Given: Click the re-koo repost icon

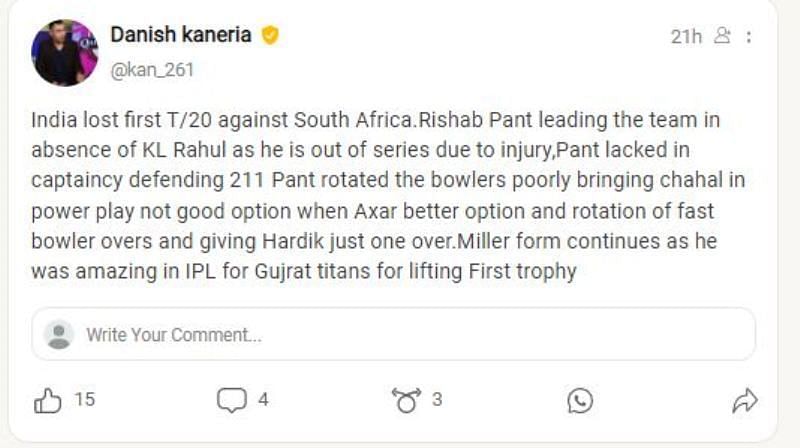Looking at the screenshot, I should tap(406, 401).
